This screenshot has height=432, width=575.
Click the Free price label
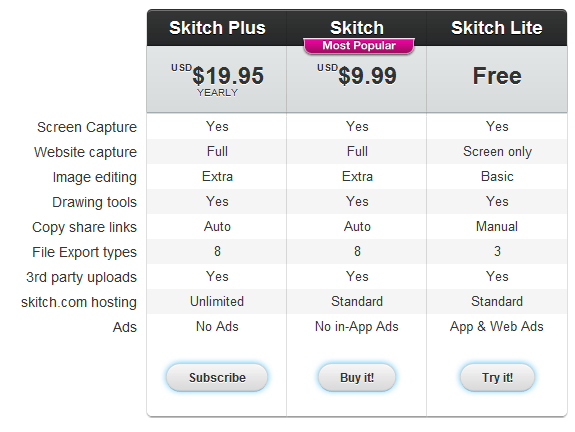(497, 76)
